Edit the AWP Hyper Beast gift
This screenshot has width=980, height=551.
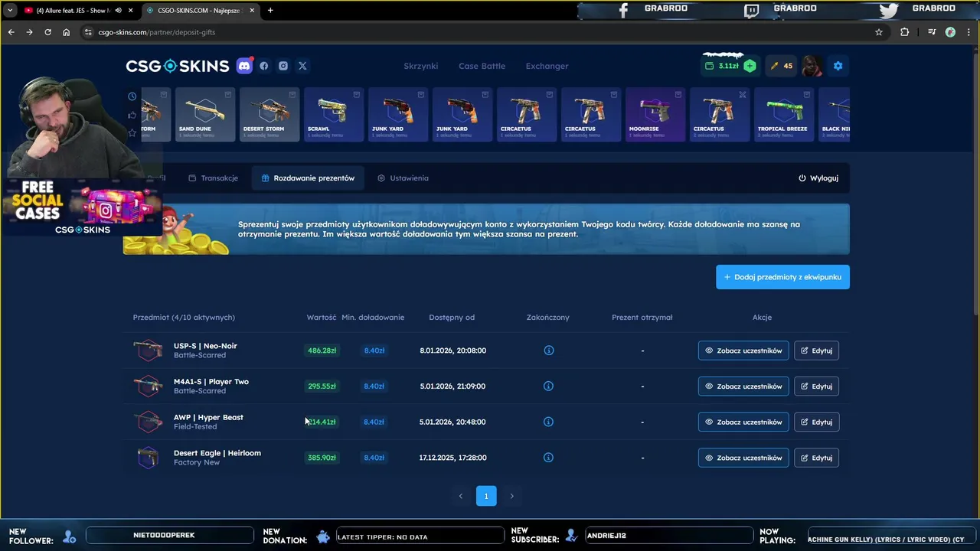click(x=816, y=422)
